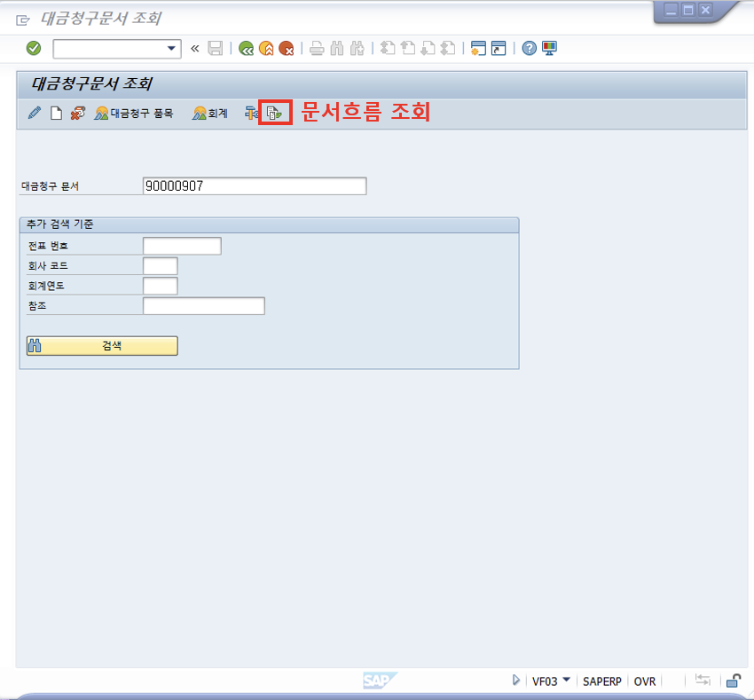The height and width of the screenshot is (700, 754).
Task: Click the Print icon
Action: (317, 48)
